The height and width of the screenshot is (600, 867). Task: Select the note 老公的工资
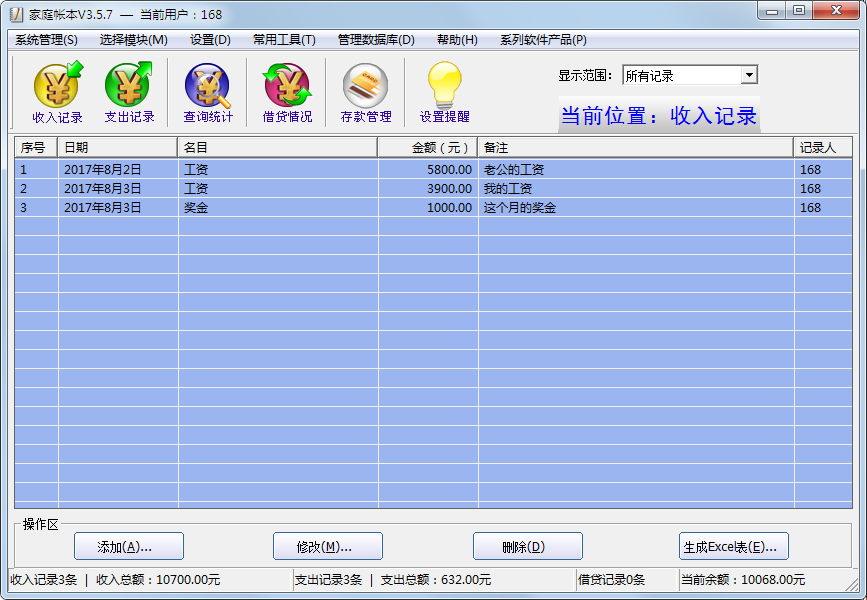point(514,169)
